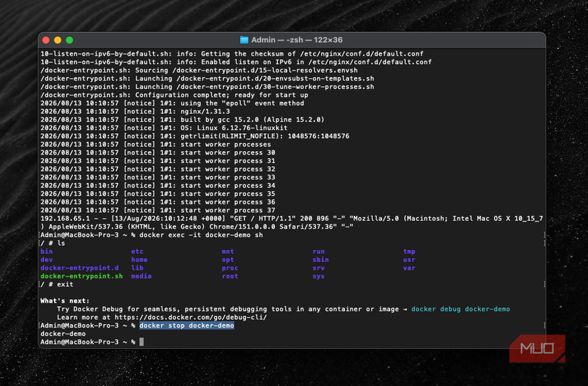Click the 'lib' directory name
The image size is (588, 386).
[138, 268]
